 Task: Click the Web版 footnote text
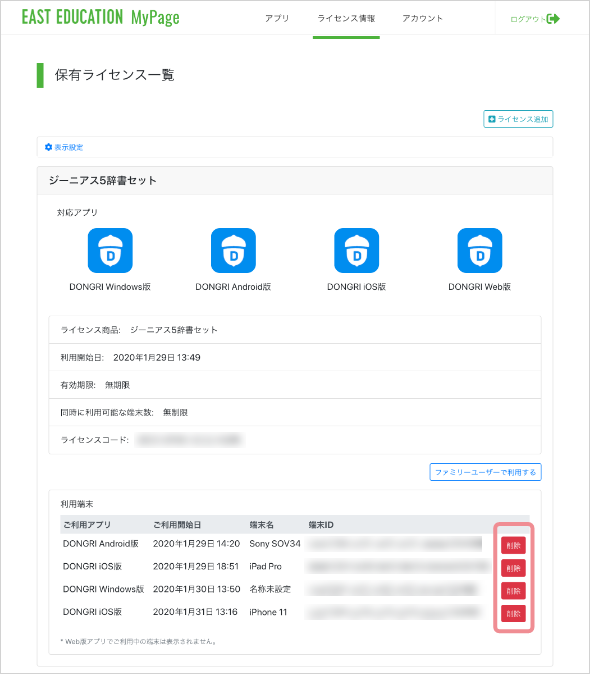[138, 641]
